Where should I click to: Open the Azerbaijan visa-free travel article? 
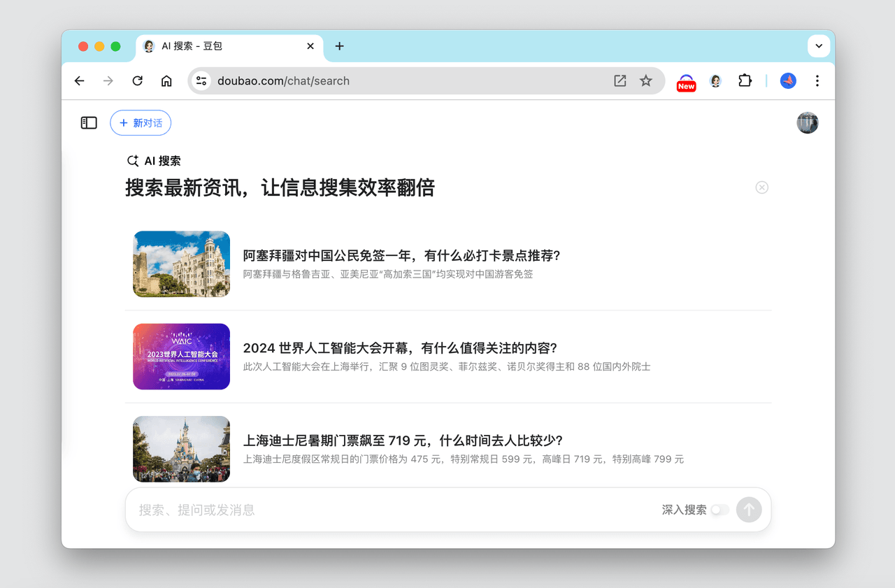(x=401, y=256)
